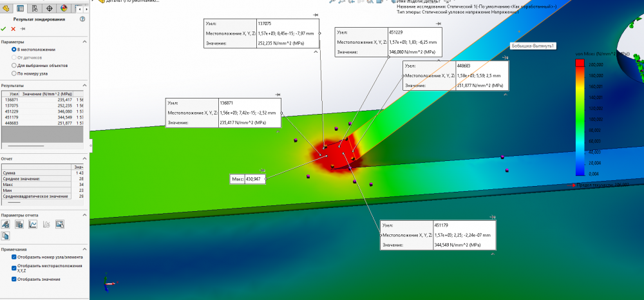Open the plot graph report icon
The width and height of the screenshot is (644, 300).
tap(33, 224)
